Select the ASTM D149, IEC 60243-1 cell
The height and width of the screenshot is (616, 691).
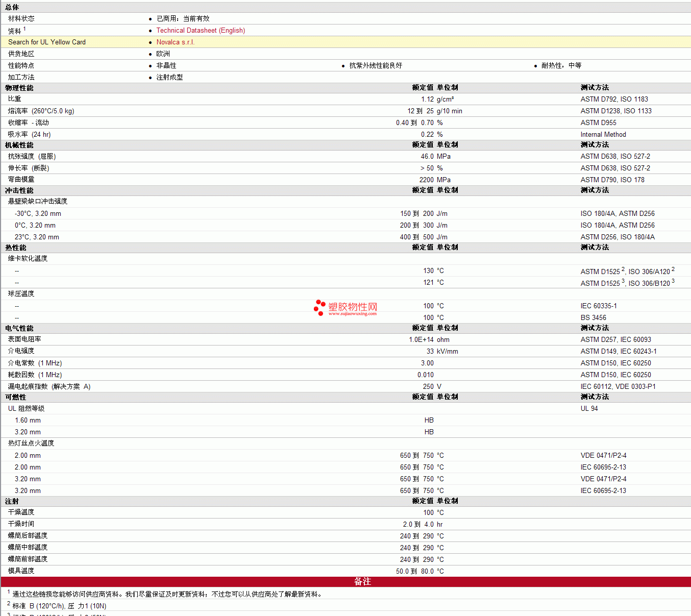click(x=619, y=351)
